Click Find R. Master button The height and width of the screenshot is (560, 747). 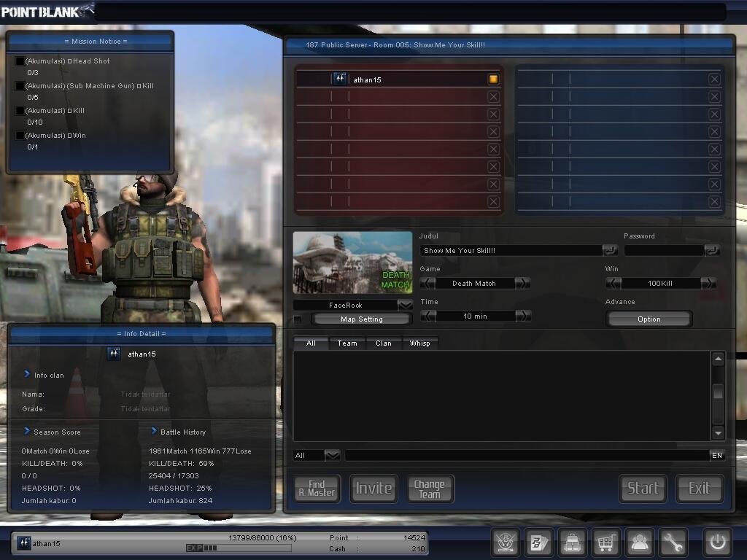tap(317, 489)
